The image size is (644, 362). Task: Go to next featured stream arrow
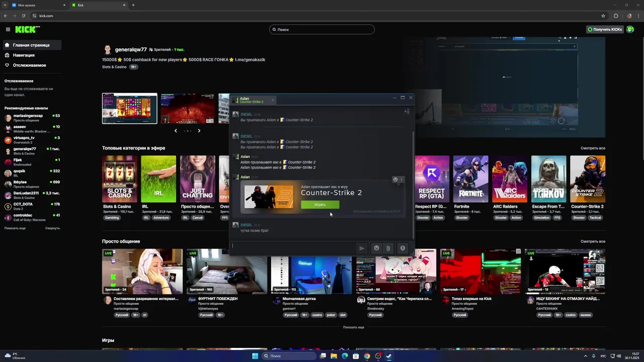(x=199, y=131)
